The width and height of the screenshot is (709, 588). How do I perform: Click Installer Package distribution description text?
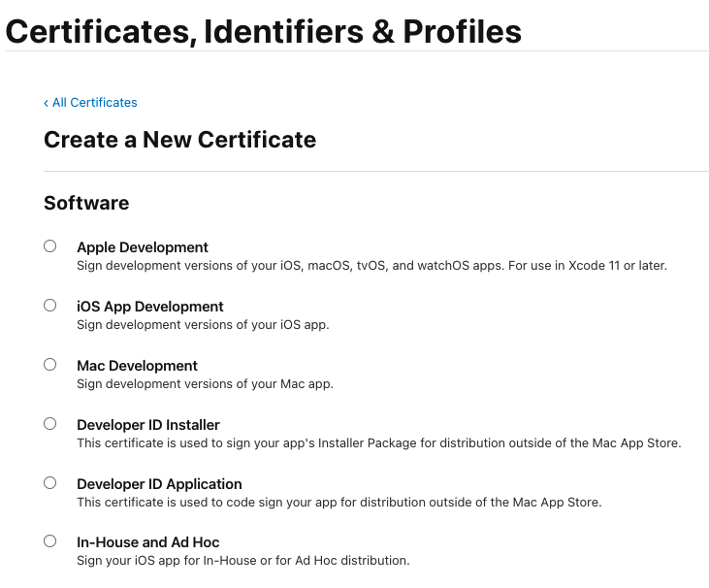pos(379,443)
